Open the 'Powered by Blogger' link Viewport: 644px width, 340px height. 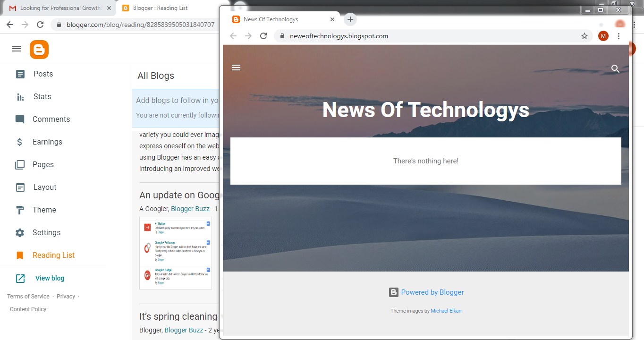tap(432, 292)
